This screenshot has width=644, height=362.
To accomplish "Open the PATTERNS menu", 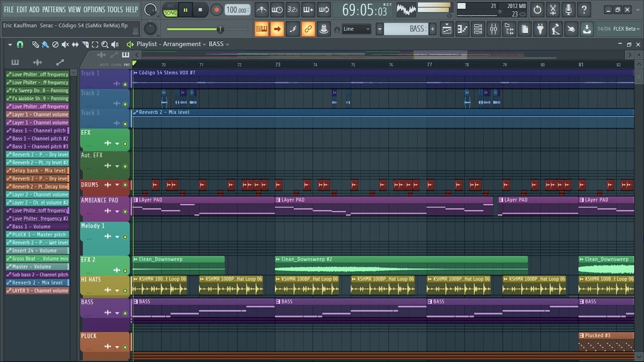I will 54,10.
